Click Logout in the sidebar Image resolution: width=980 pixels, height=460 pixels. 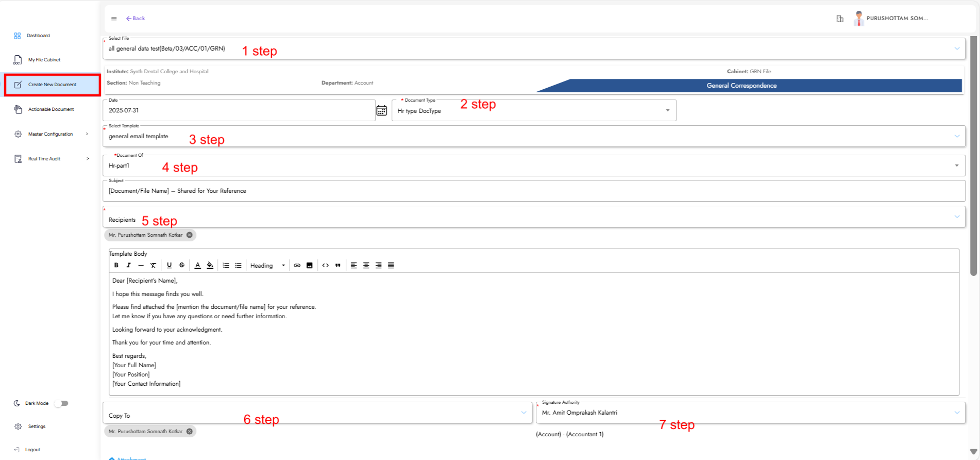pyautogui.click(x=32, y=450)
